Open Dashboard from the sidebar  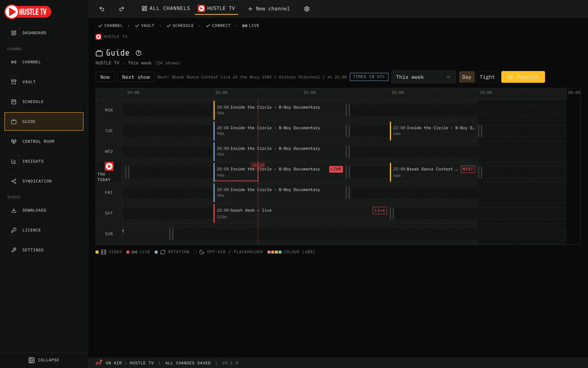[x=44, y=33]
